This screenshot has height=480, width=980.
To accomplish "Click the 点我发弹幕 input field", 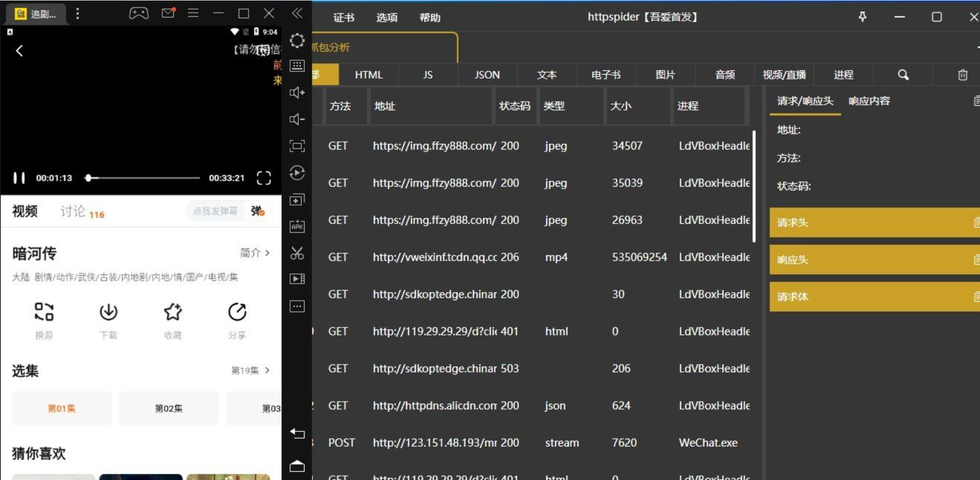I will pos(215,211).
